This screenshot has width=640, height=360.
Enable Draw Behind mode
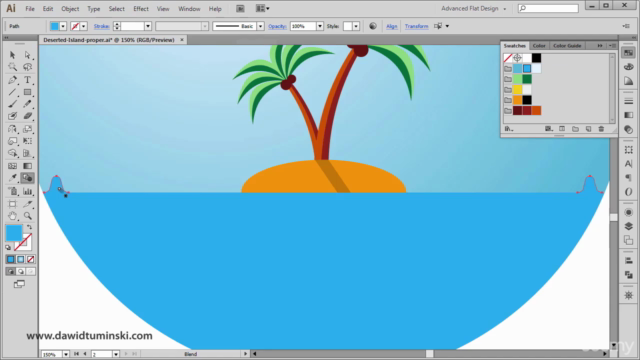click(x=20, y=272)
